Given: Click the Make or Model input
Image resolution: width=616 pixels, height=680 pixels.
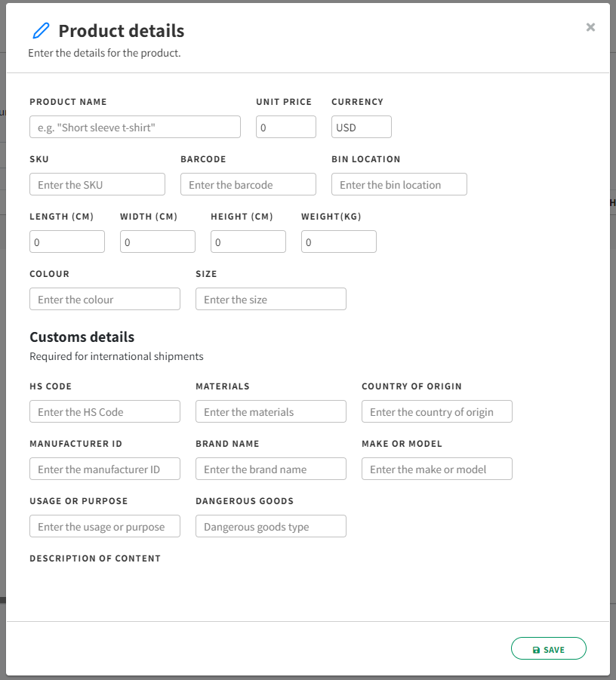Looking at the screenshot, I should click(x=437, y=469).
